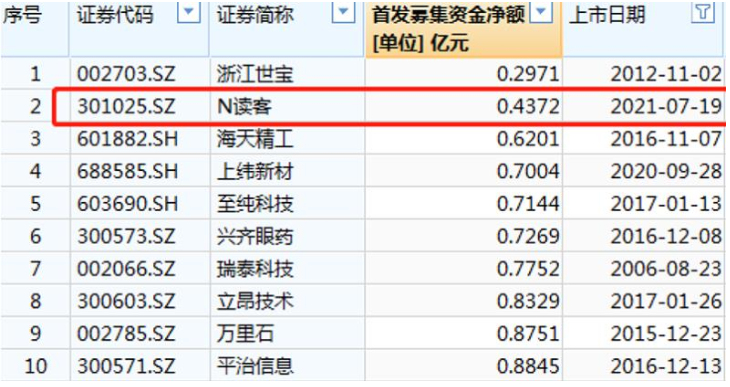Select row number 8 for 立昂技术
This screenshot has width=730, height=387.
36,301
